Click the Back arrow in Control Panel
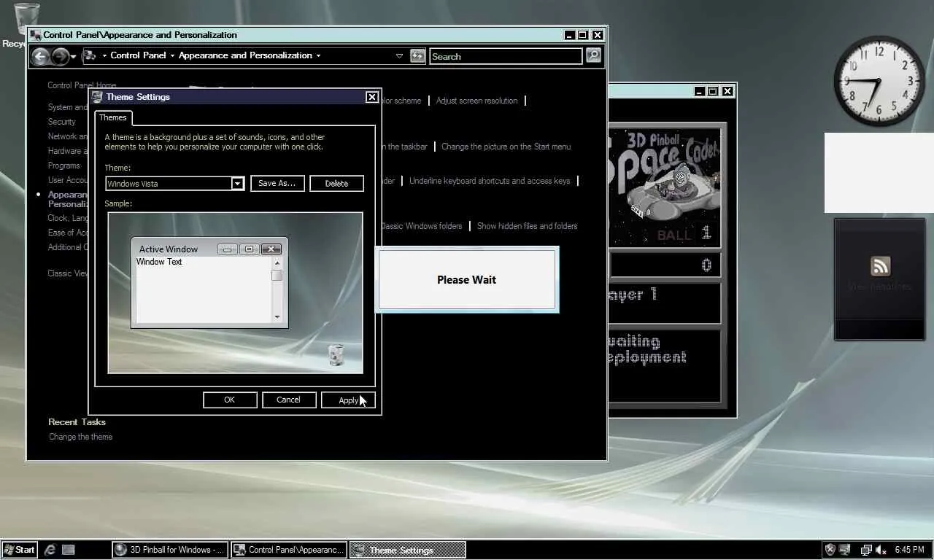934x560 pixels. (41, 56)
